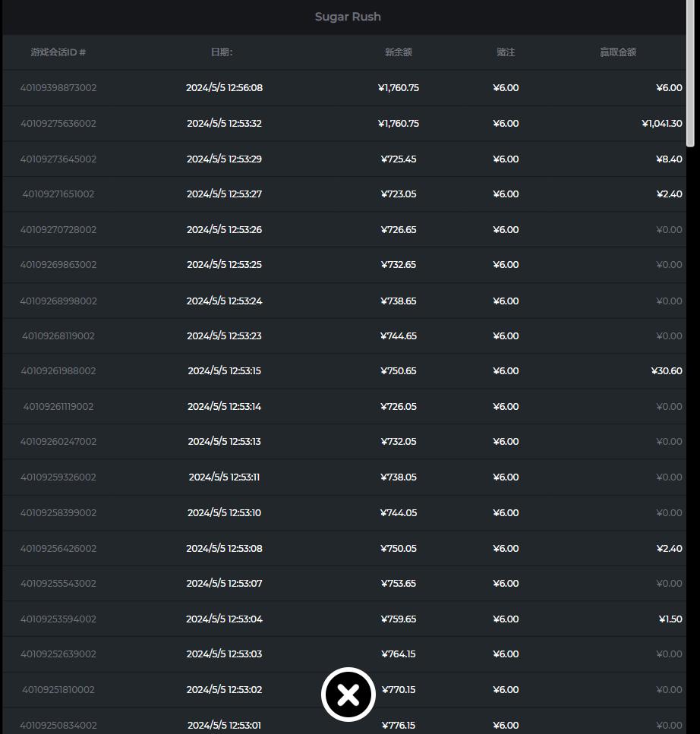Screen dimensions: 700x734
Task: Select the new balance ¥725.45
Action: point(399,159)
